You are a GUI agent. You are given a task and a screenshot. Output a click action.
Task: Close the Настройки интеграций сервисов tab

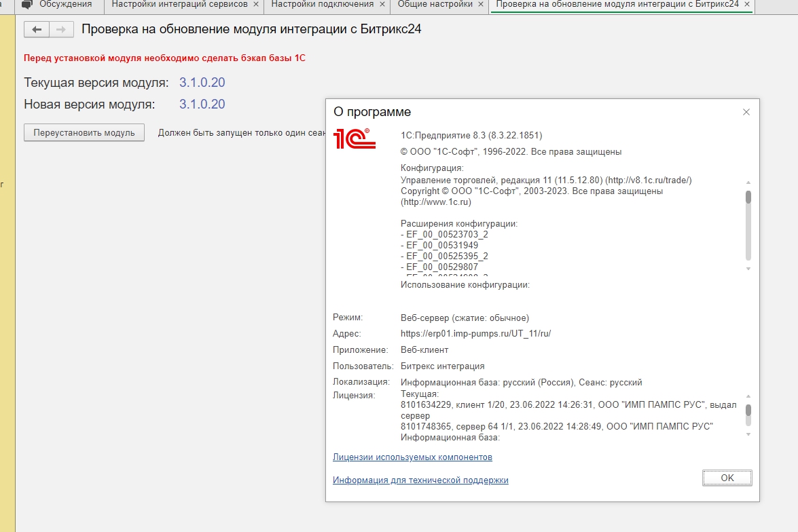pos(255,5)
